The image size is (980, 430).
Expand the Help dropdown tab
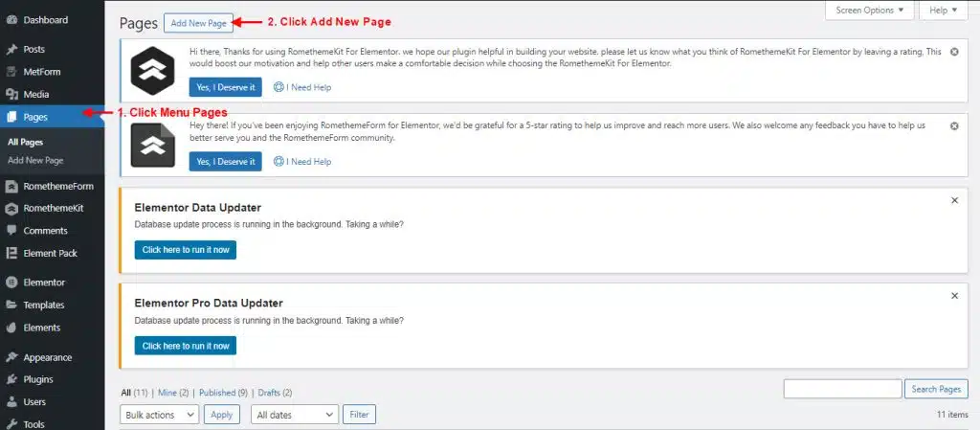click(943, 10)
